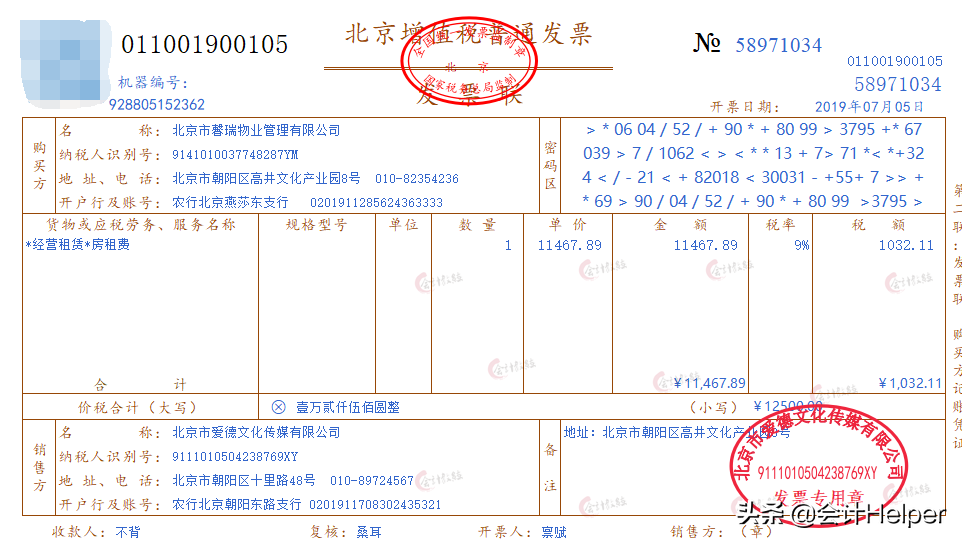This screenshot has width=962, height=542.
Task: Click the tax rate value 9%
Action: click(x=801, y=246)
